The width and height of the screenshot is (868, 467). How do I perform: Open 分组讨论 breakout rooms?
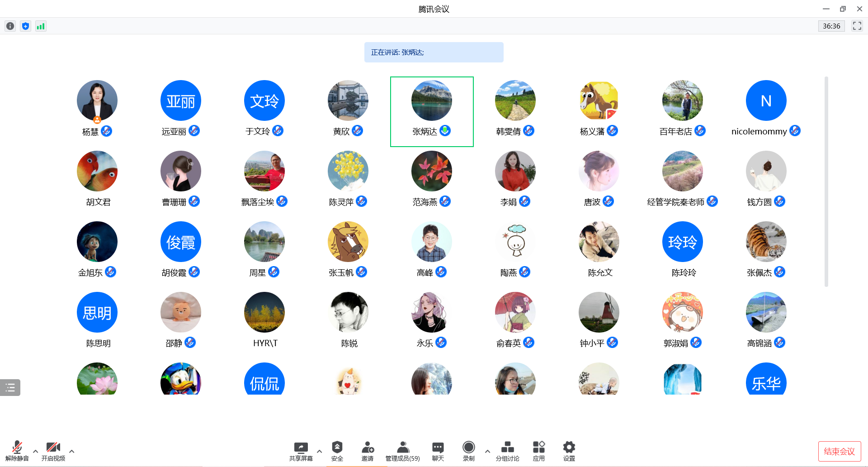tap(507, 451)
